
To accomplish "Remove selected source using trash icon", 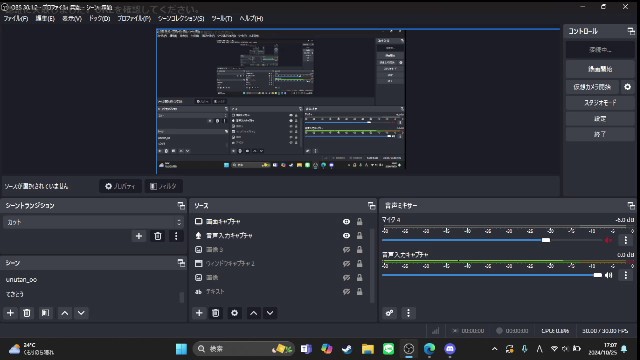I will pos(216,313).
